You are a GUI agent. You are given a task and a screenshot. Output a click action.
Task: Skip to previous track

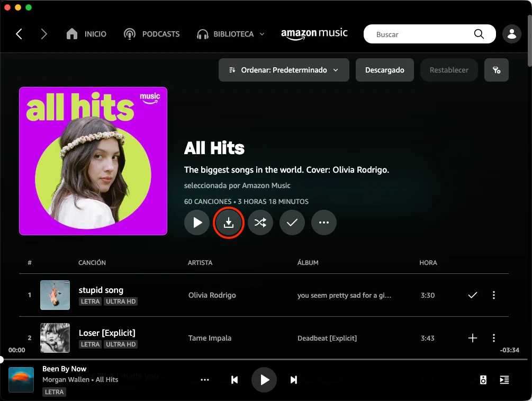click(x=235, y=380)
